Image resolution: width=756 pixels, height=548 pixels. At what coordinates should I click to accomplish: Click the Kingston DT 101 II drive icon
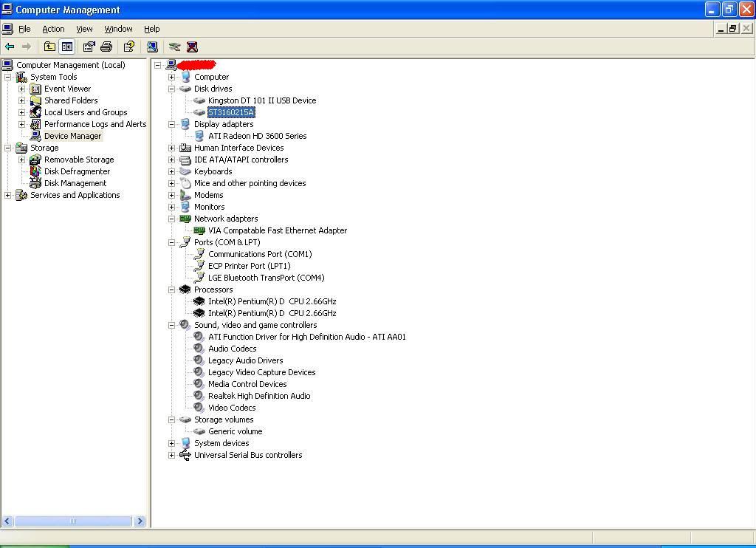[x=199, y=100]
